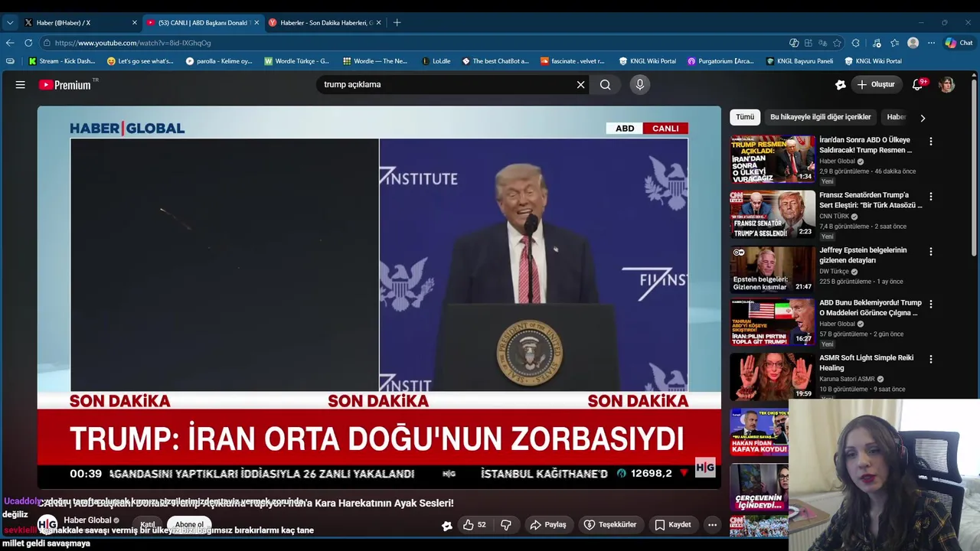
Task: Click the Teşekkürler thanks button
Action: 610,525
